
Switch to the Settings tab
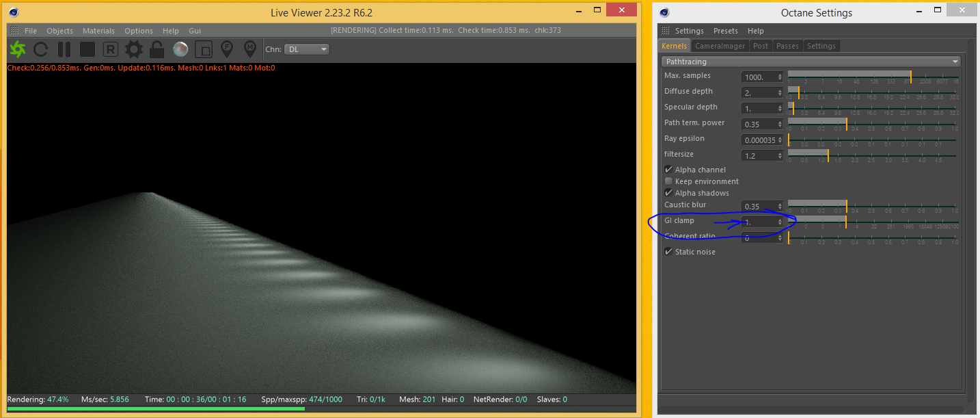tap(821, 46)
